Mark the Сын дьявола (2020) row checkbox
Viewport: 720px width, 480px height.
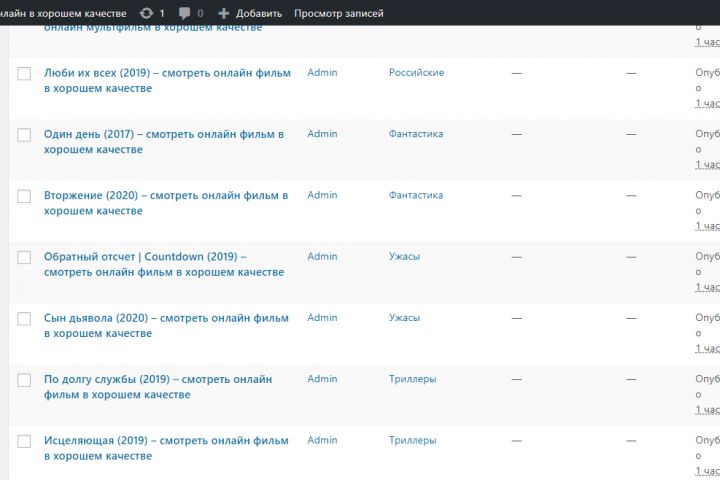25,319
